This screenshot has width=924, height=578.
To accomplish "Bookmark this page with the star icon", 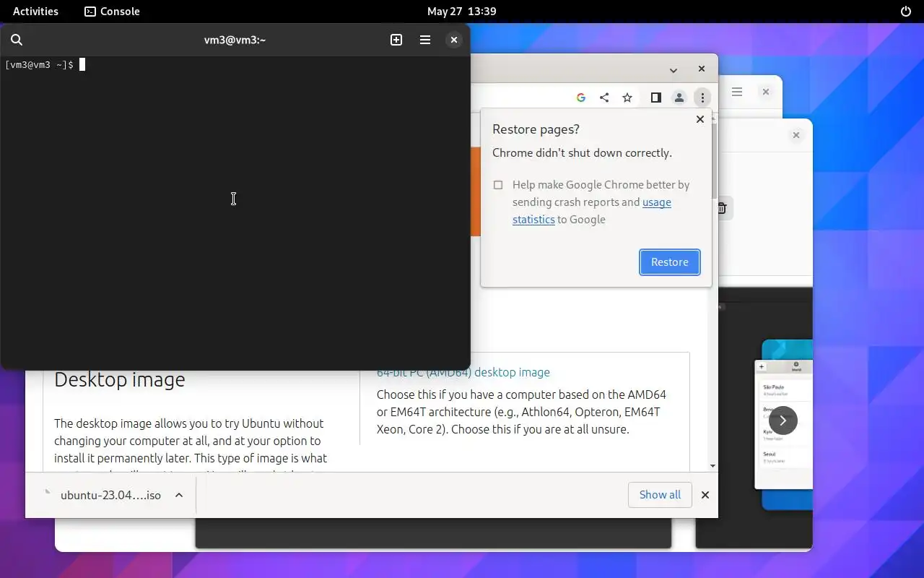I will [627, 98].
